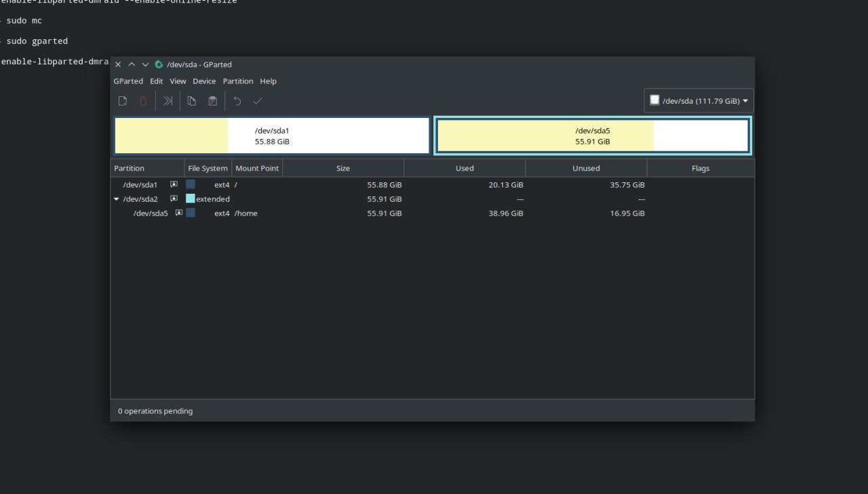Image resolution: width=868 pixels, height=494 pixels.
Task: Click the 55.88 GiB size cell in table
Action: [384, 185]
